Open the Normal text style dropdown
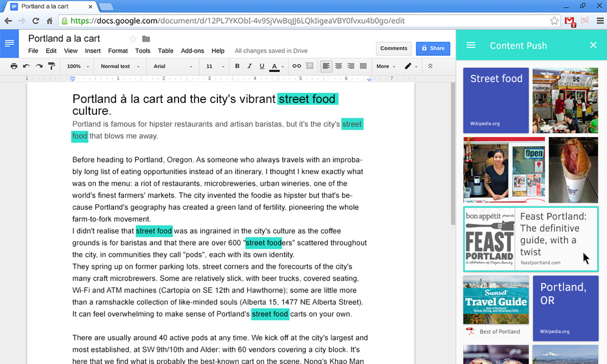 120,67
